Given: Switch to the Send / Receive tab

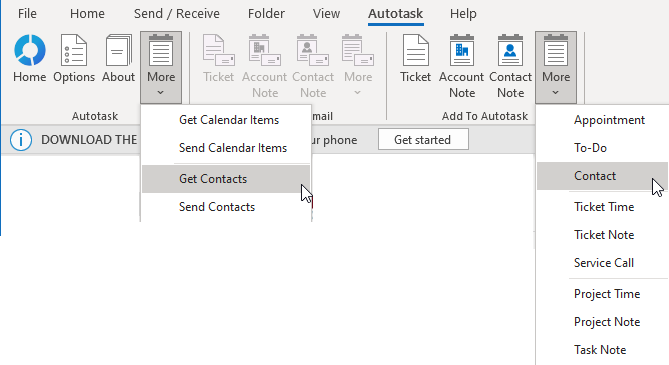Looking at the screenshot, I should 177,14.
